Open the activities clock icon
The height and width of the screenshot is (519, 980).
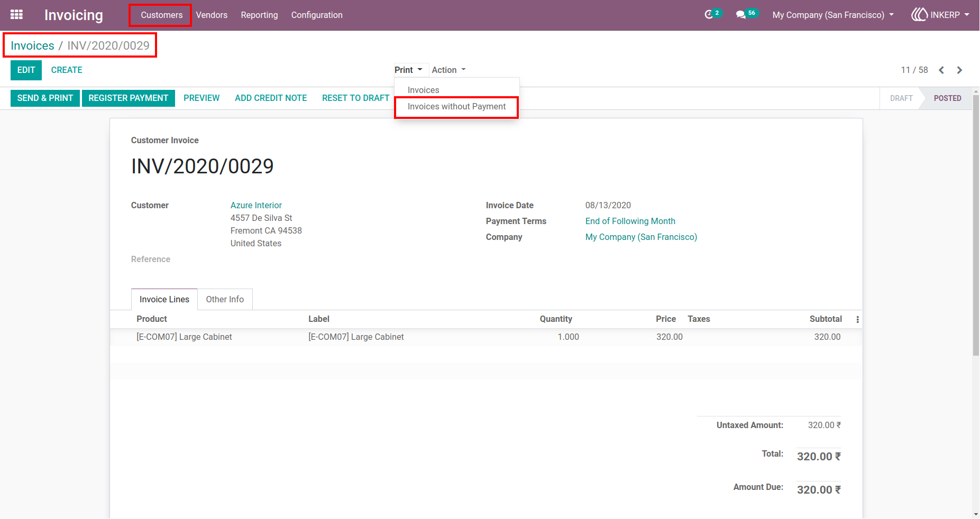tap(709, 15)
